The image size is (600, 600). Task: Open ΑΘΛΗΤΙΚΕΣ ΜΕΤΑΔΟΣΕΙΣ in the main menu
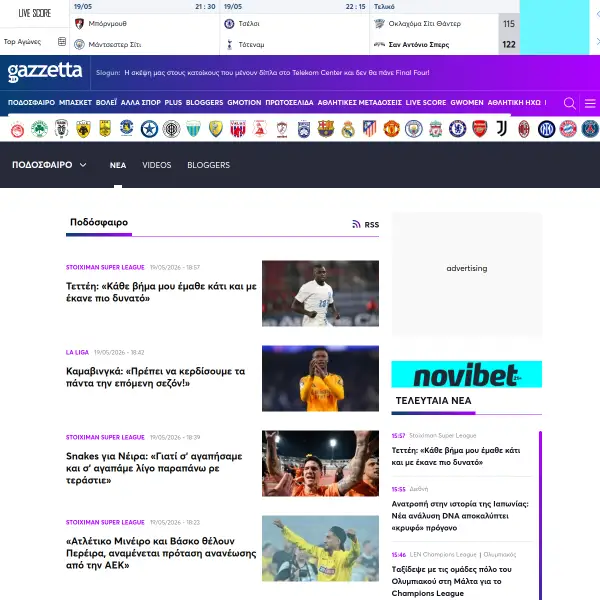(x=360, y=103)
